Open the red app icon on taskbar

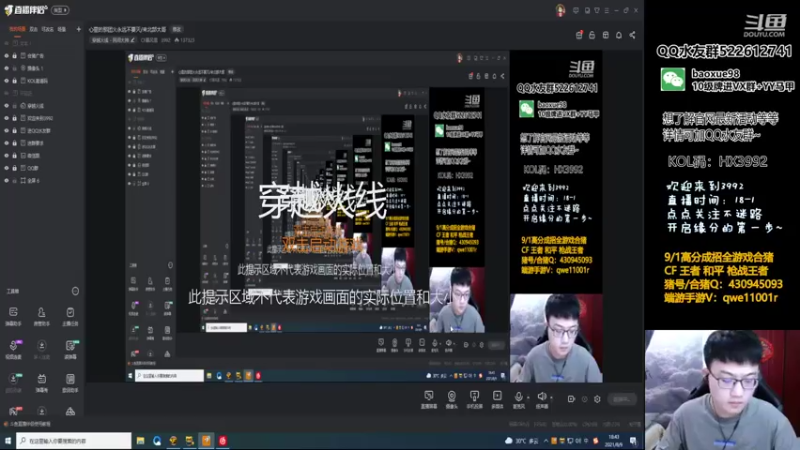(x=223, y=441)
